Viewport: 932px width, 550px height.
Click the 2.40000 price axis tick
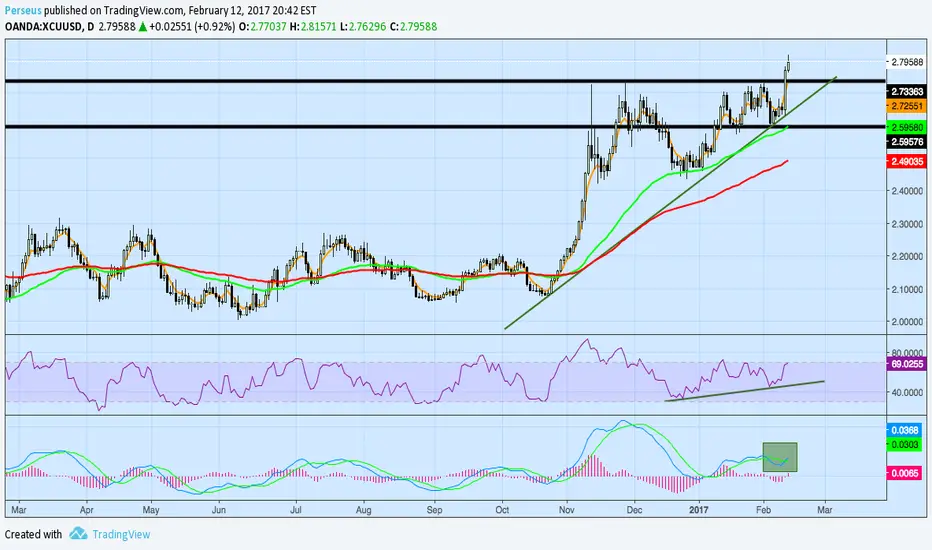pyautogui.click(x=907, y=191)
